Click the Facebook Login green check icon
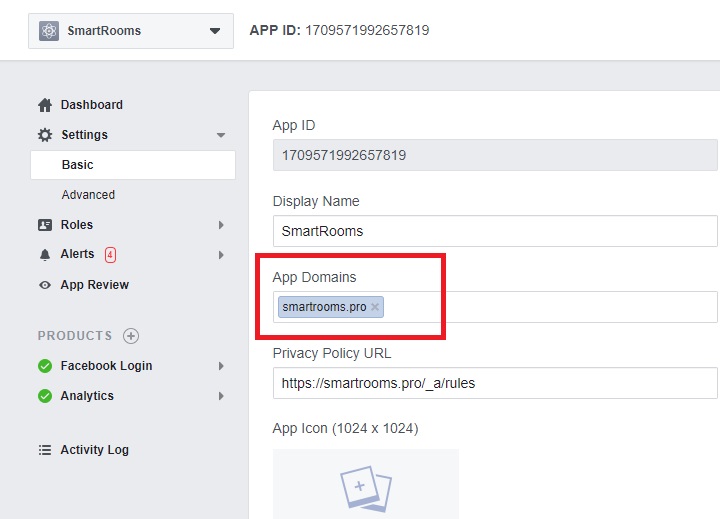 point(45,366)
